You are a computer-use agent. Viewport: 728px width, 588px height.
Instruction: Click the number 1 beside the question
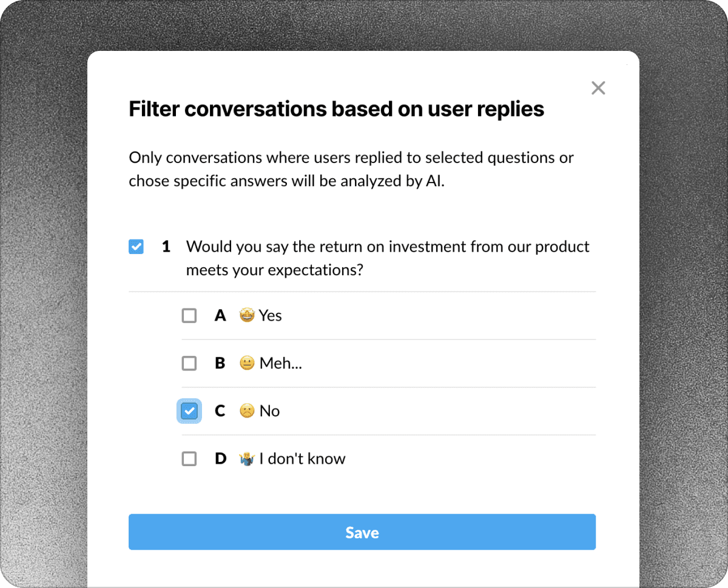tap(165, 246)
